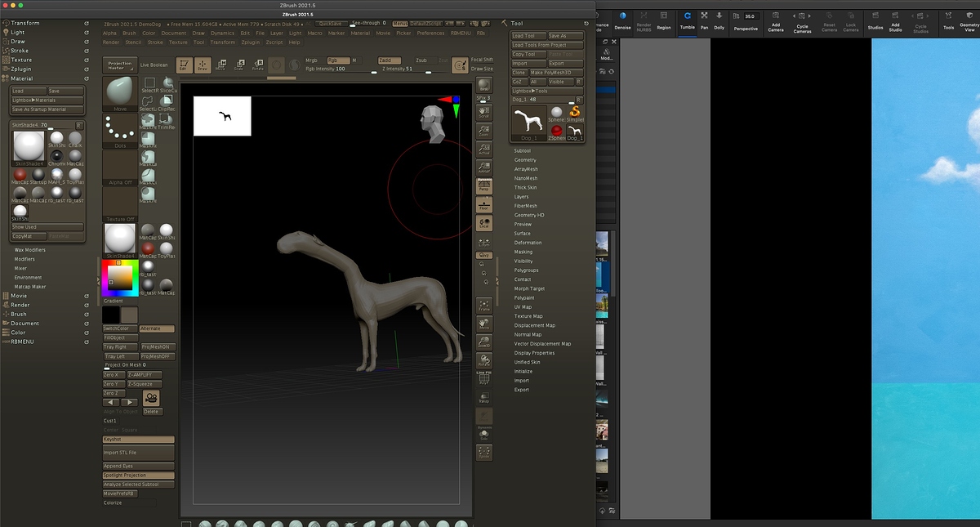Open the Alpha menu
This screenshot has height=527, width=980.
point(109,33)
